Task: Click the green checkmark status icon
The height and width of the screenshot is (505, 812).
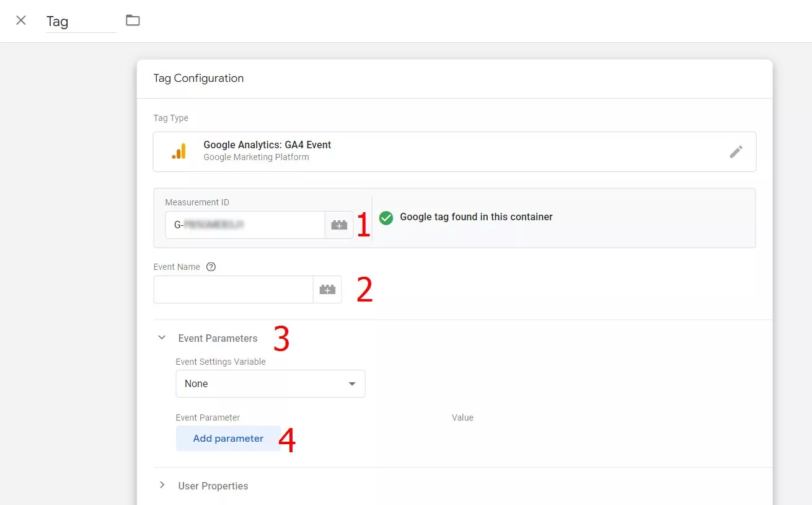Action: (x=386, y=218)
